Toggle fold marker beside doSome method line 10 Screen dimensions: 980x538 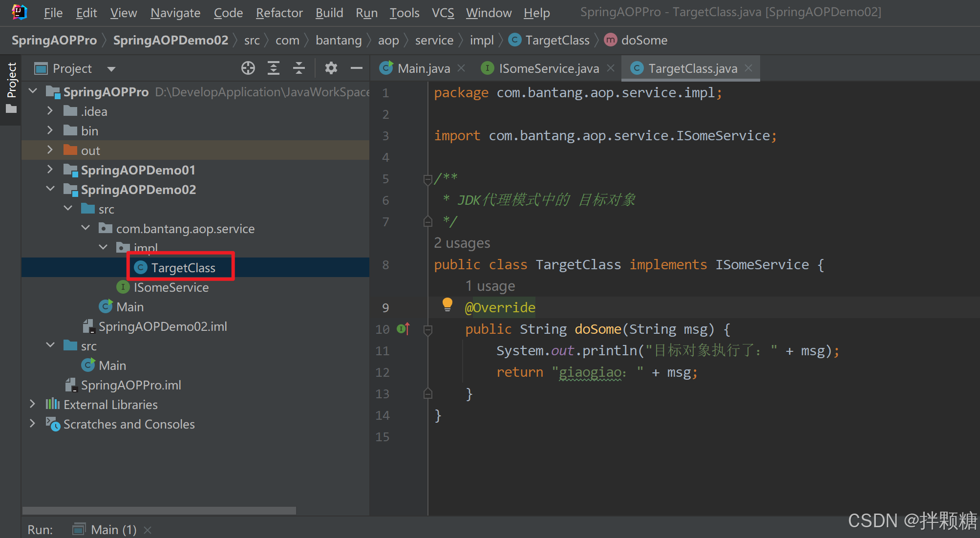coord(427,330)
